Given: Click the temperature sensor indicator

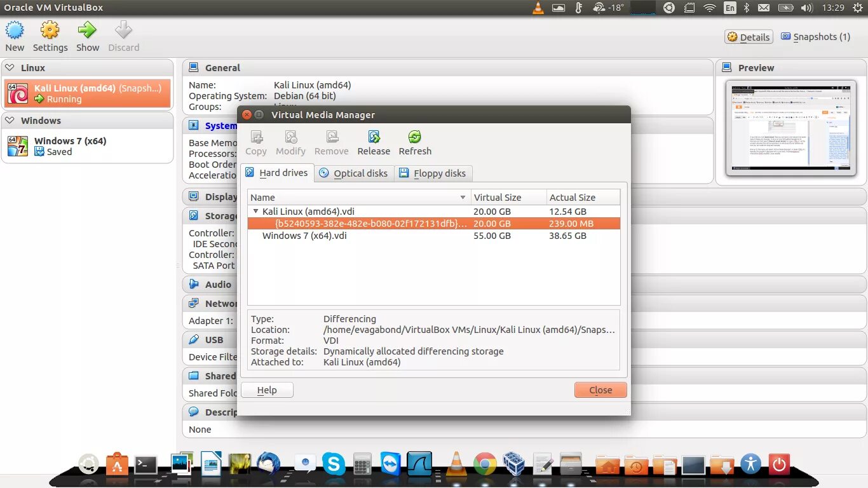Looking at the screenshot, I should 578,8.
